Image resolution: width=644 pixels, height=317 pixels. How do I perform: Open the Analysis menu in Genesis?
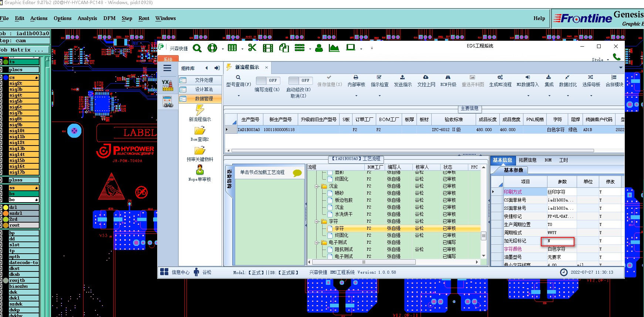click(x=87, y=18)
